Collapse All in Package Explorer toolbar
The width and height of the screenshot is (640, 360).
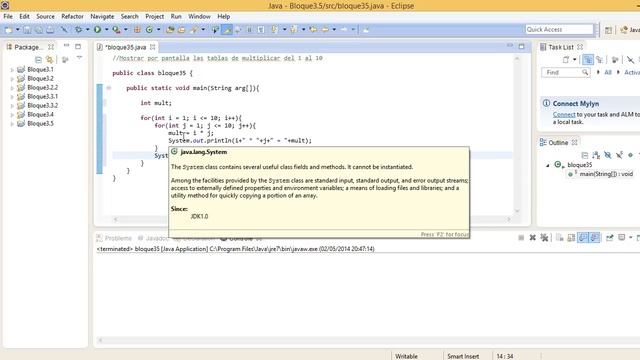coord(38,60)
